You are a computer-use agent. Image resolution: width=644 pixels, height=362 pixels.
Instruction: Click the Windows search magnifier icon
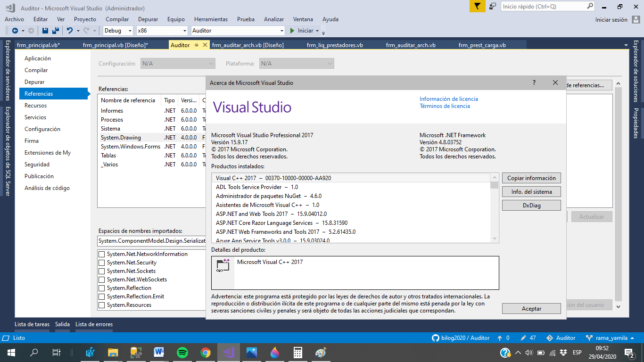point(34,353)
